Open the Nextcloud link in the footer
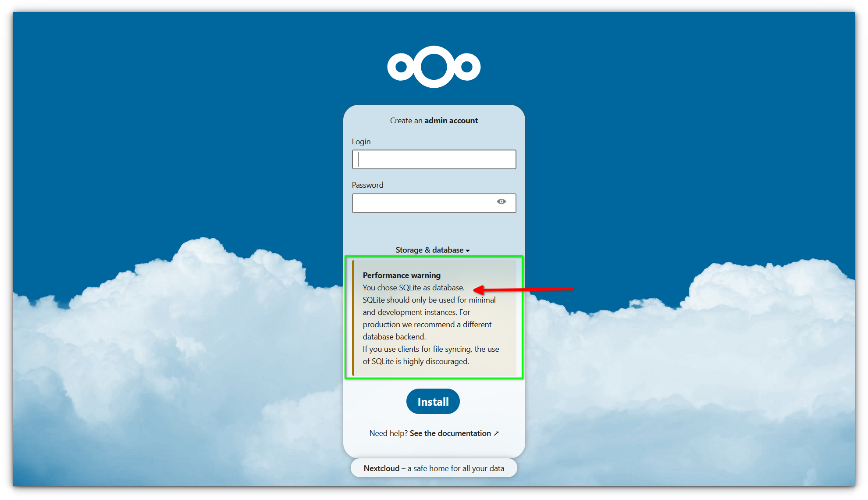The width and height of the screenshot is (868, 500). [x=381, y=468]
